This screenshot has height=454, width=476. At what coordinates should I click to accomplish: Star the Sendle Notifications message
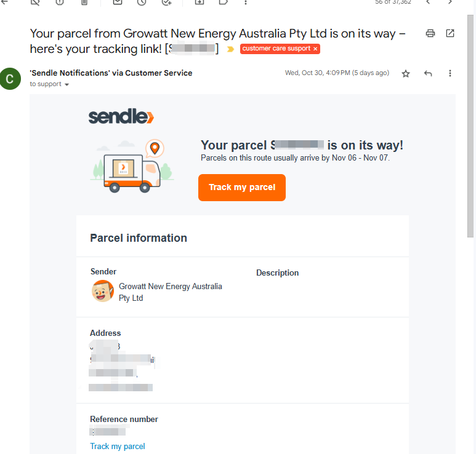point(406,73)
